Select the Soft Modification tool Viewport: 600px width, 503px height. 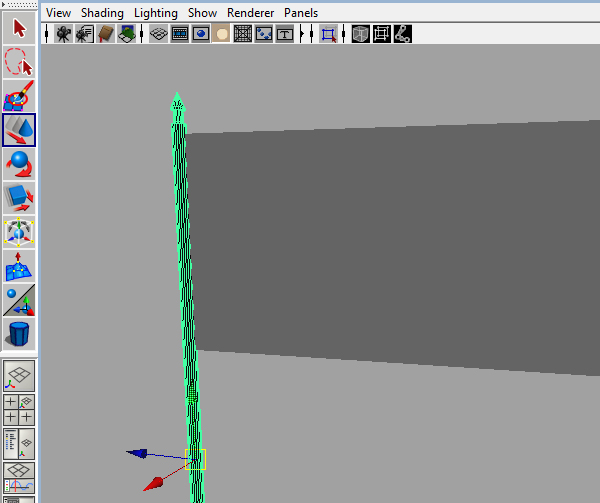coord(19,266)
